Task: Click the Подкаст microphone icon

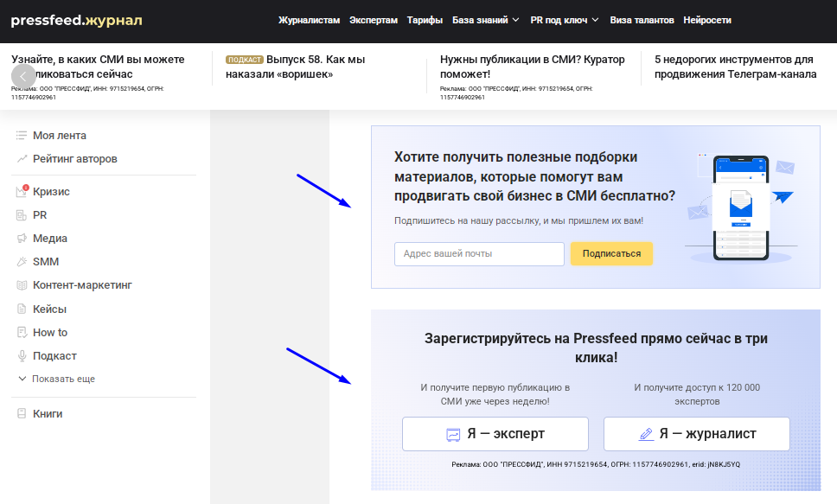Action: [22, 355]
